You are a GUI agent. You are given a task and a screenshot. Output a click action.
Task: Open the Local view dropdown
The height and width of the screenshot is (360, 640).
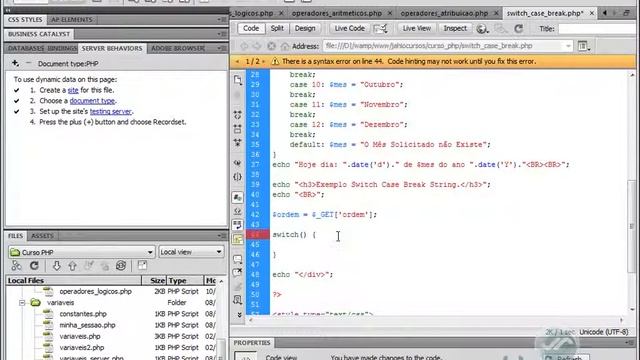click(x=191, y=252)
